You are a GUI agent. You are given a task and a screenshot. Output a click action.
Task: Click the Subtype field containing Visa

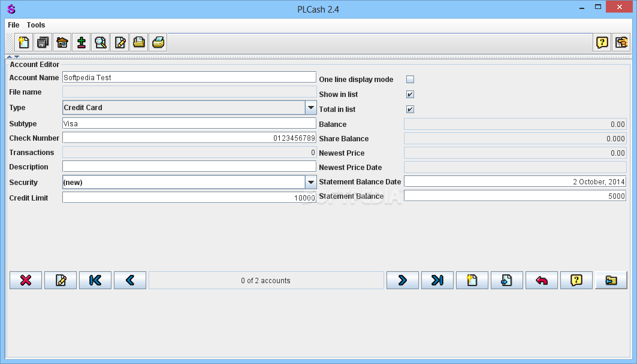click(189, 124)
